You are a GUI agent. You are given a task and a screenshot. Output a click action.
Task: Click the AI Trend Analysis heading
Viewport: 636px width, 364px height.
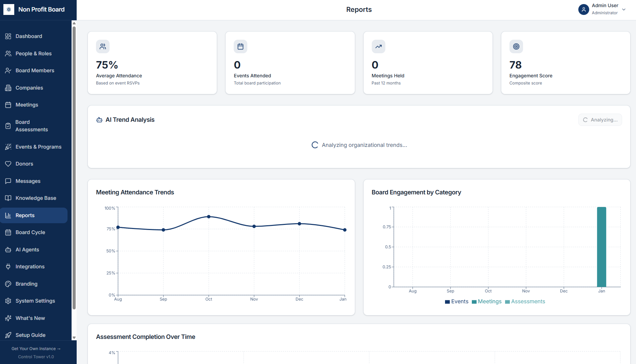point(130,120)
